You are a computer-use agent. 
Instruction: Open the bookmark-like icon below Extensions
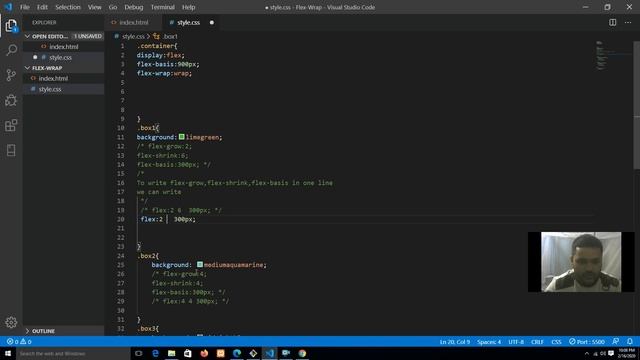[11, 150]
